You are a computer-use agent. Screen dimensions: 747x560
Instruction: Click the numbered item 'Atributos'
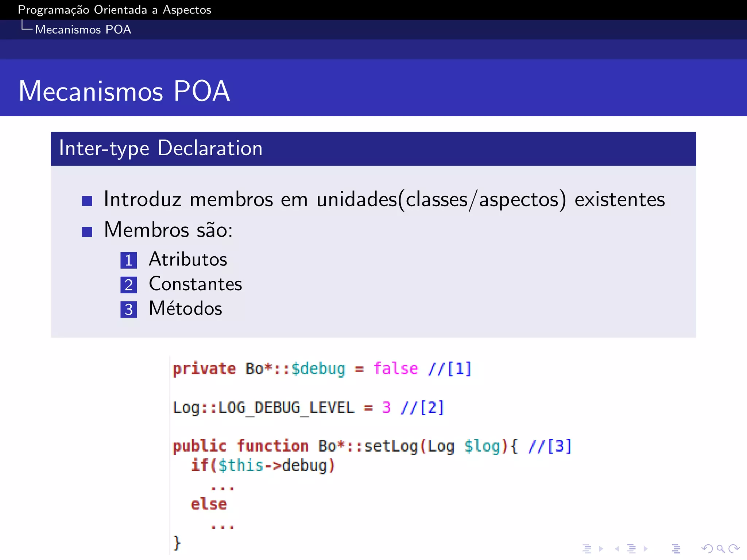pyautogui.click(x=188, y=260)
